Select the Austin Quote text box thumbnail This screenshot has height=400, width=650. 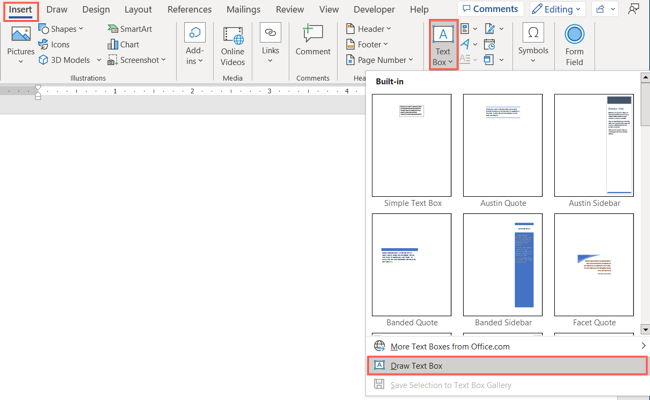pos(503,146)
